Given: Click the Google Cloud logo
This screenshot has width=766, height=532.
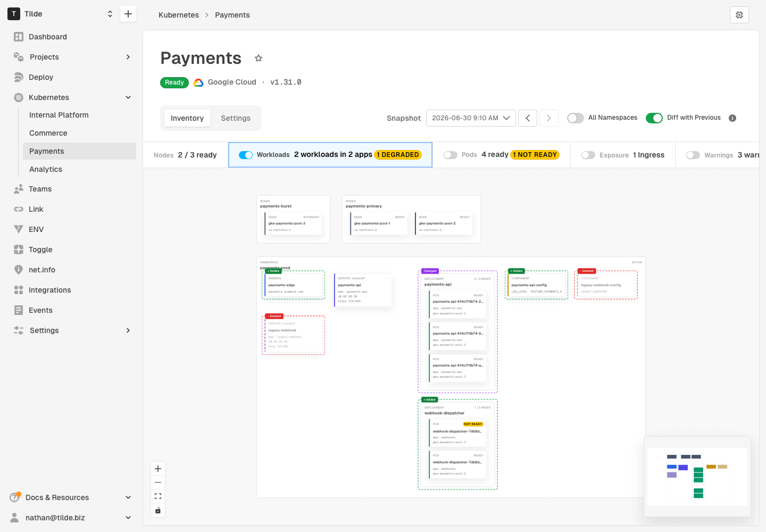Looking at the screenshot, I should click(x=198, y=82).
